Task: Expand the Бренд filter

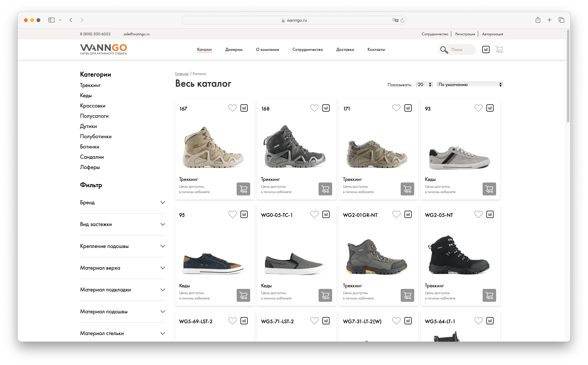Action: click(x=122, y=203)
